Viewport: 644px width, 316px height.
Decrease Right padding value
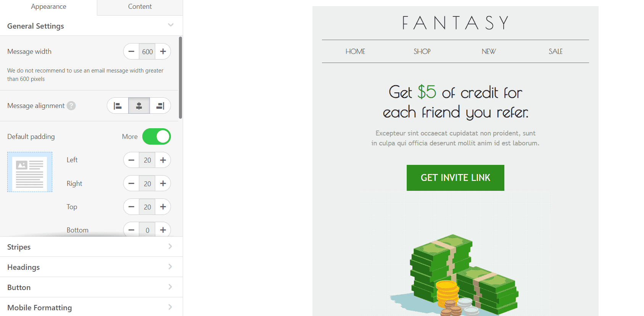(131, 184)
